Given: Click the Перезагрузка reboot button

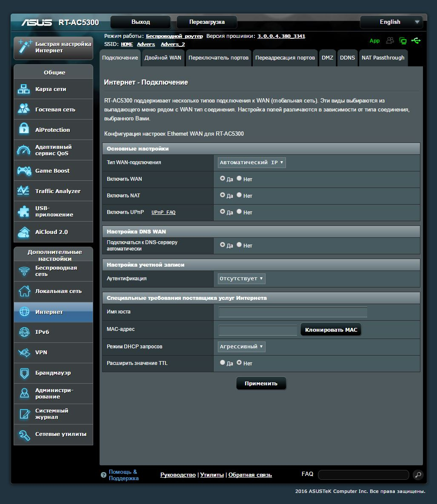Looking at the screenshot, I should pos(207,22).
